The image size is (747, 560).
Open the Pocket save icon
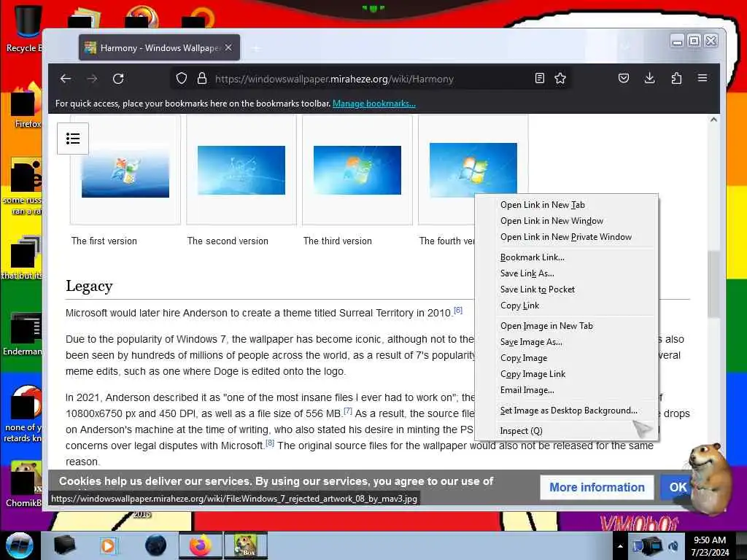click(x=624, y=78)
